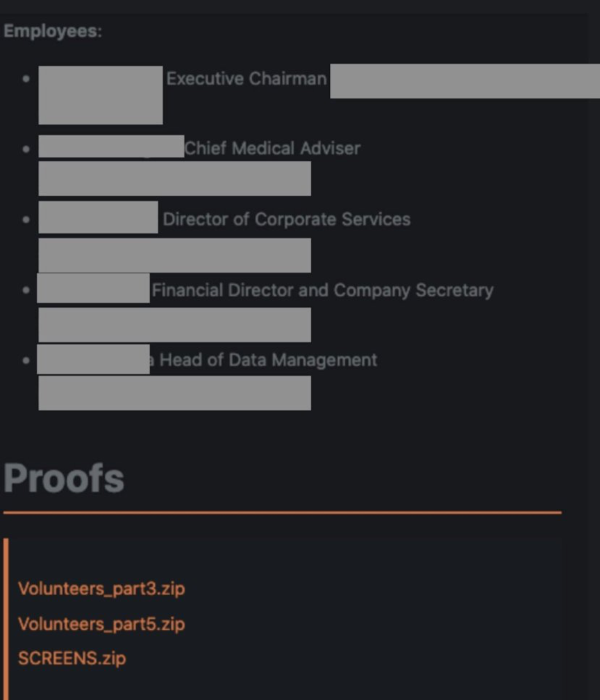Viewport: 600px width, 700px height.
Task: Click the Employees: label
Action: pyautogui.click(x=53, y=31)
